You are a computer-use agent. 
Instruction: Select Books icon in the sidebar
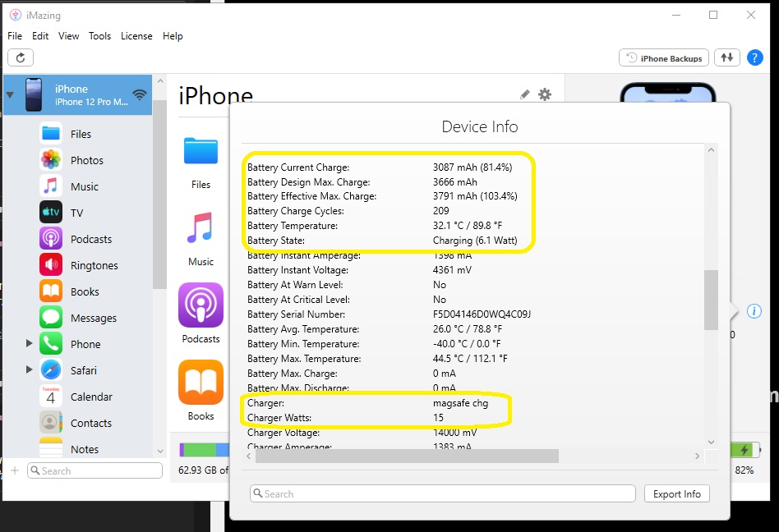coord(51,291)
